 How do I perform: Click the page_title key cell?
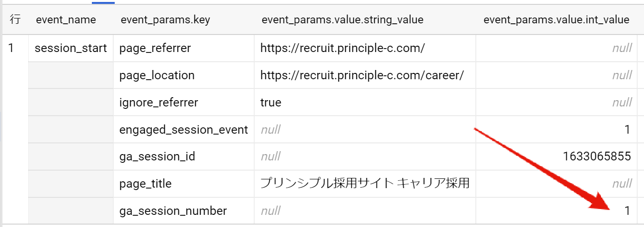pos(145,184)
